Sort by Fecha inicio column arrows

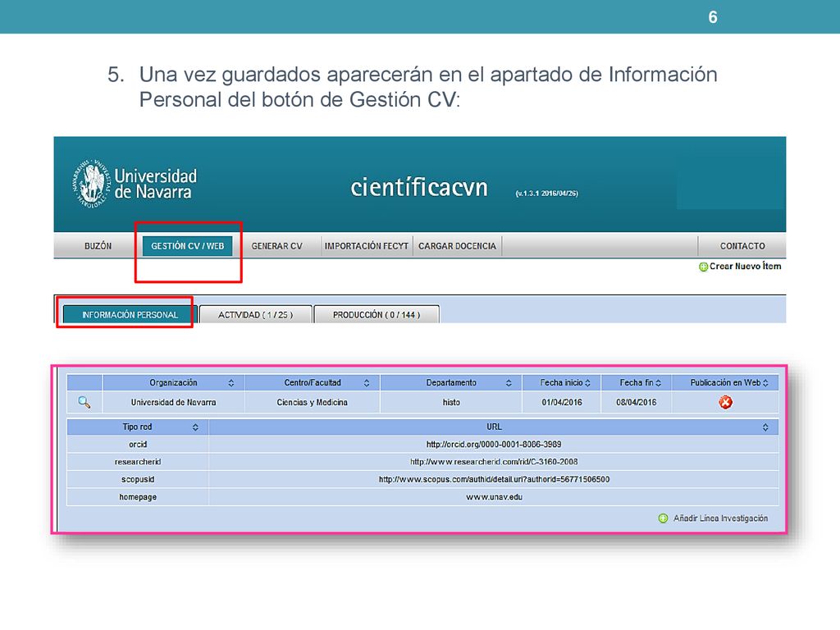pyautogui.click(x=587, y=382)
